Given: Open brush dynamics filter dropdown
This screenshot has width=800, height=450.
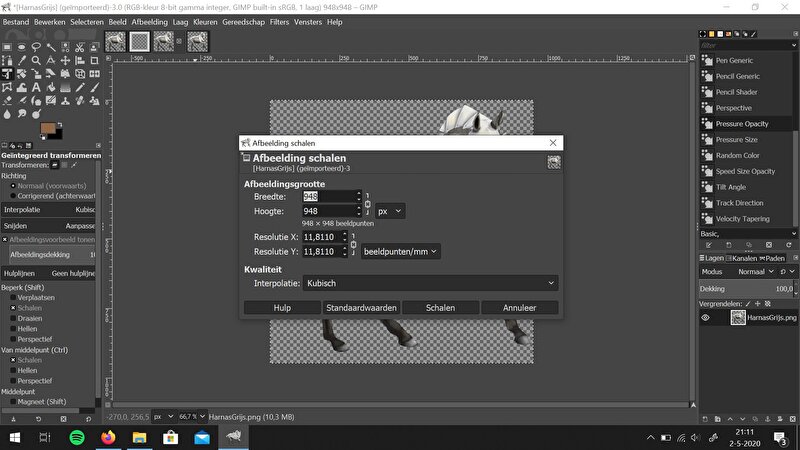Looking at the screenshot, I should (747, 45).
